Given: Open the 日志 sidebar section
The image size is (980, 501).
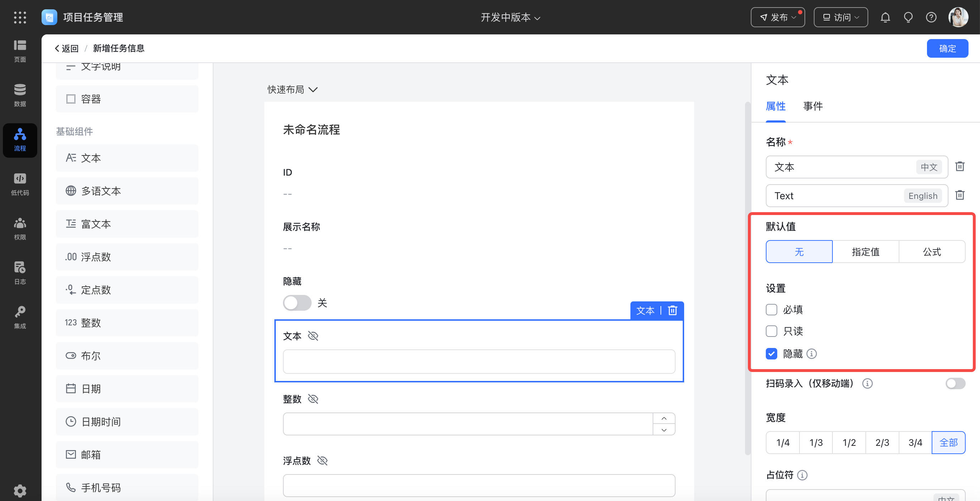Looking at the screenshot, I should [x=20, y=273].
